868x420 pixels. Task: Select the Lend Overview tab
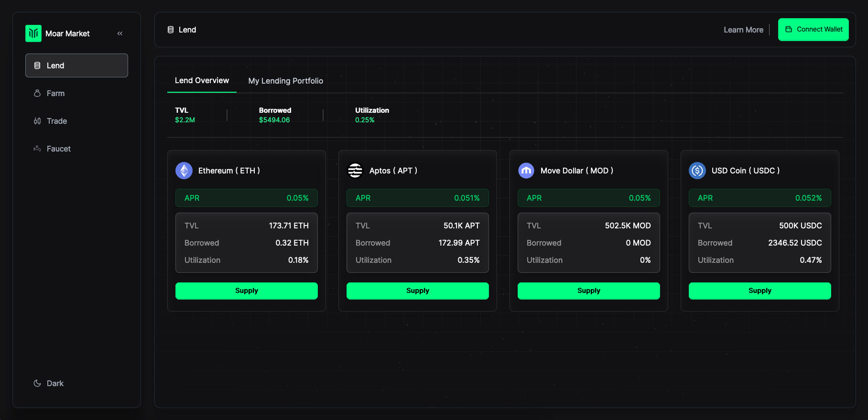[202, 80]
